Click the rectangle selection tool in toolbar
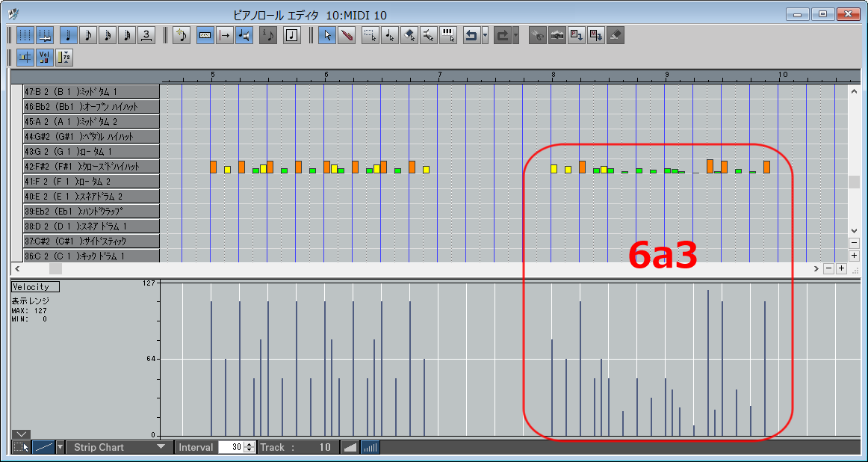 coord(370,35)
